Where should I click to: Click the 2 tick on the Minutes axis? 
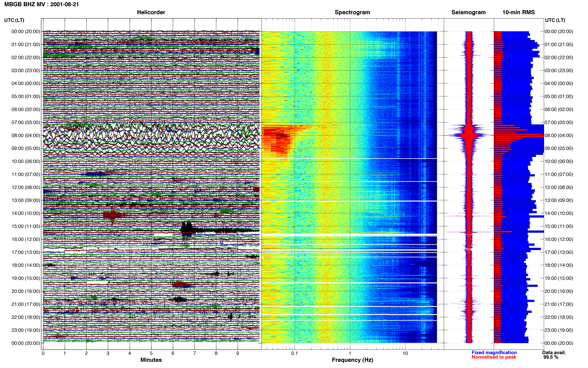point(86,353)
